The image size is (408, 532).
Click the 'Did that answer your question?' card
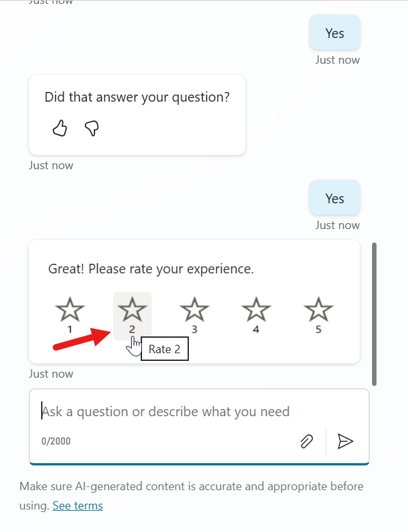pos(136,96)
